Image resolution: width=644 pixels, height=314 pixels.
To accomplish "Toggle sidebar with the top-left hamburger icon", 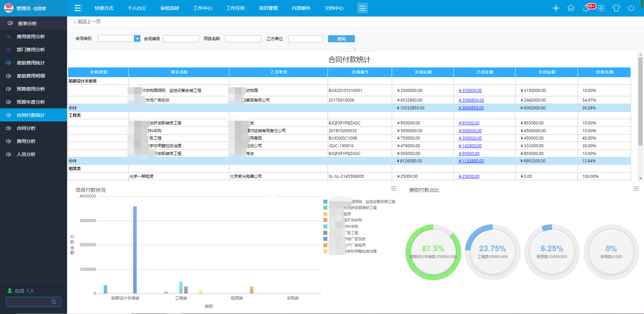I will (x=78, y=8).
